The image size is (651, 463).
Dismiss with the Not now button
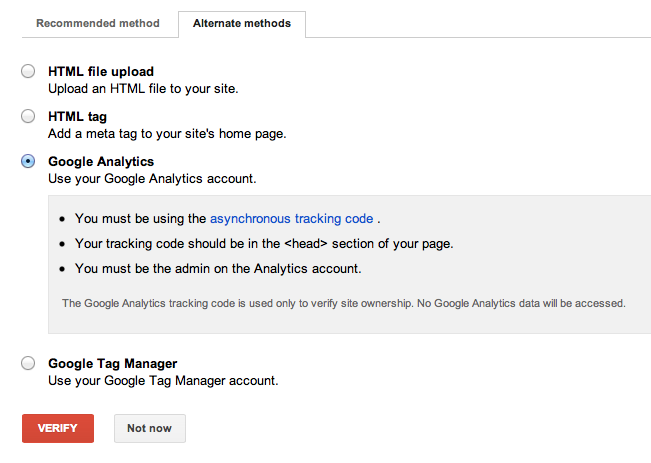coord(150,428)
